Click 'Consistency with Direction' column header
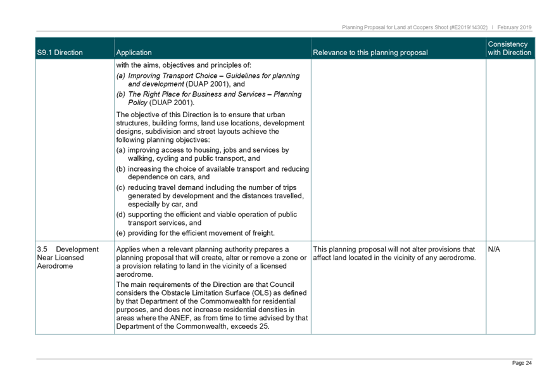Image resolution: width=554 pixels, height=392 pixels. (x=510, y=48)
